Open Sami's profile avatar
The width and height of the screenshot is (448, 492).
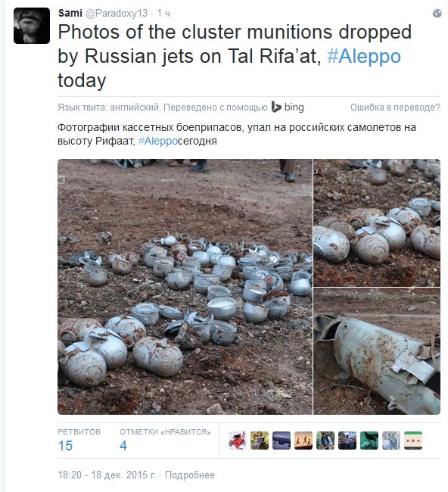pyautogui.click(x=32, y=26)
